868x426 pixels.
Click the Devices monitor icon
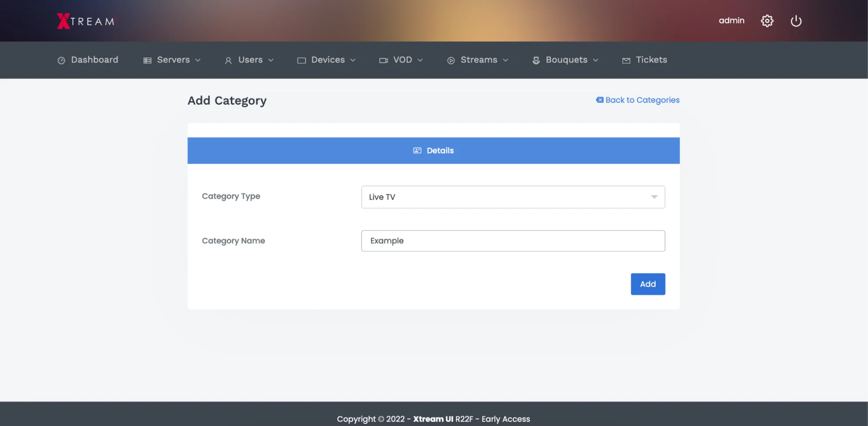click(x=301, y=60)
